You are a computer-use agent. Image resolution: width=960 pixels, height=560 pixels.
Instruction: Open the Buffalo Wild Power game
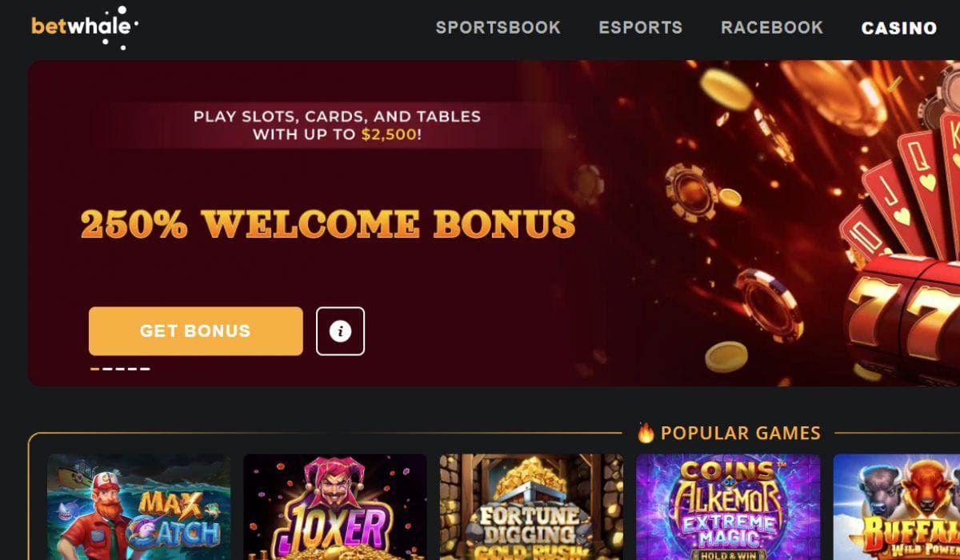tap(896, 507)
